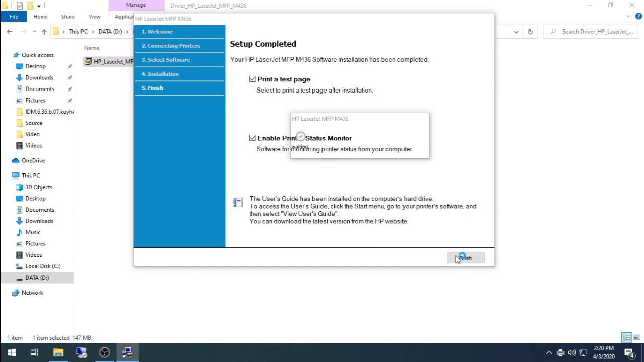Open Quick access in navigation pane

[x=37, y=55]
